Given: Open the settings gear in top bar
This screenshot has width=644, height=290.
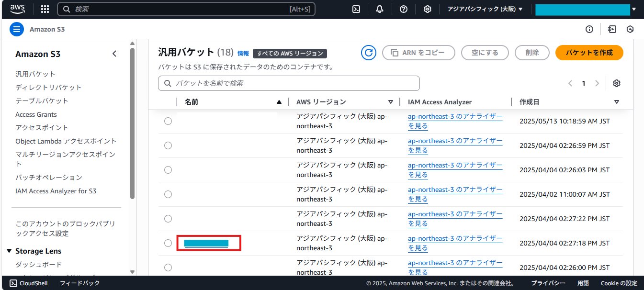Looking at the screenshot, I should tap(428, 9).
